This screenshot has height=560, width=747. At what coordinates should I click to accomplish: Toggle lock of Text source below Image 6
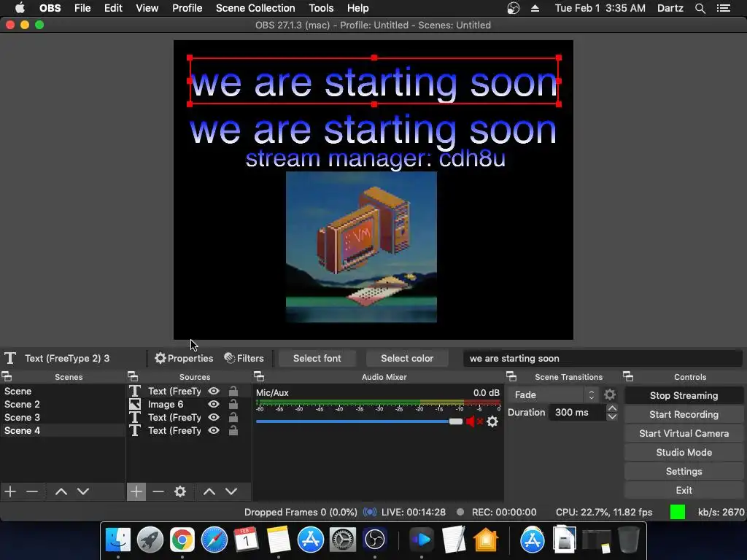233,417
